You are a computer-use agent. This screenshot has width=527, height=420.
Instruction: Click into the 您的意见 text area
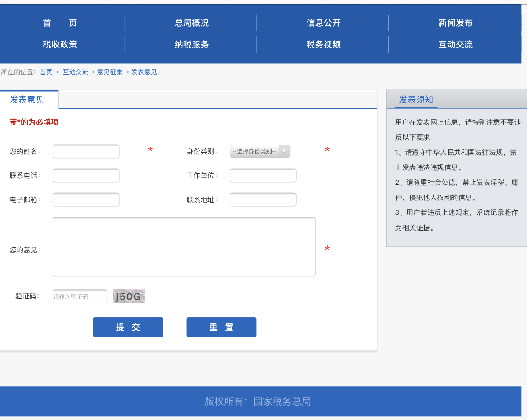(x=184, y=247)
